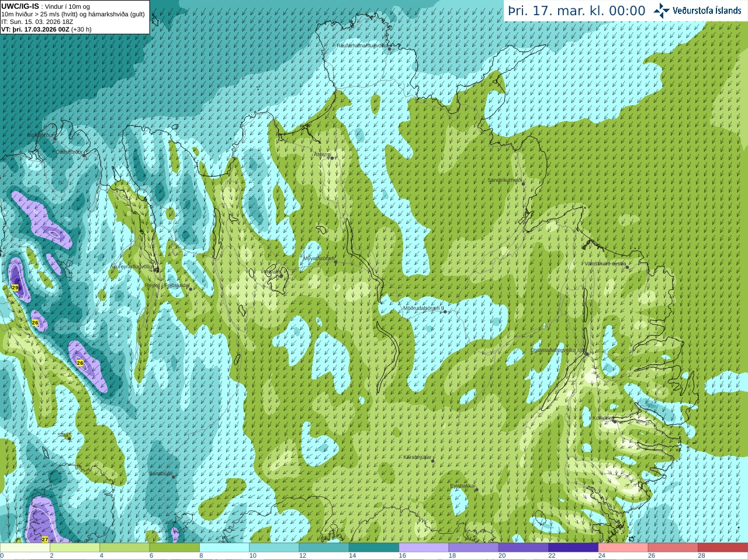The image size is (748, 560).
Task: Click the Kárahnjúkar station label
Action: pyautogui.click(x=417, y=457)
